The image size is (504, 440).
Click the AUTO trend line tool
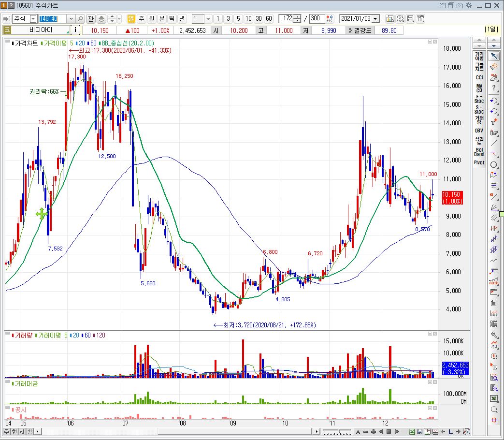click(494, 281)
